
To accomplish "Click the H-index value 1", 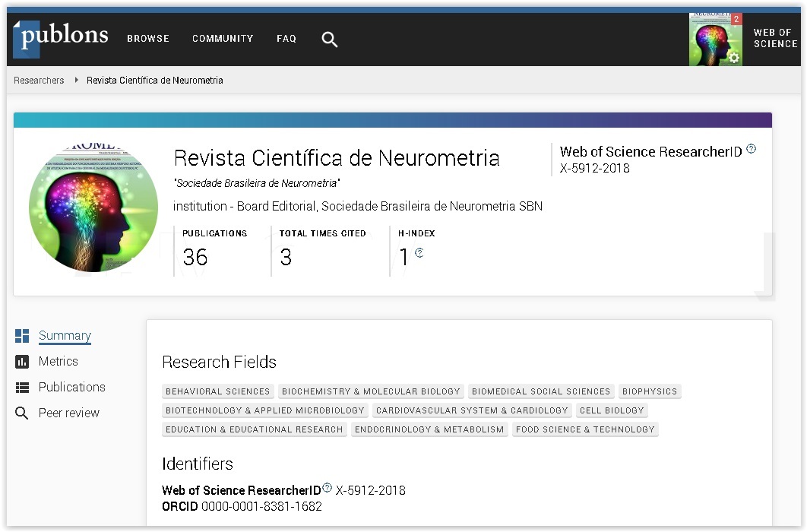I will click(x=404, y=257).
